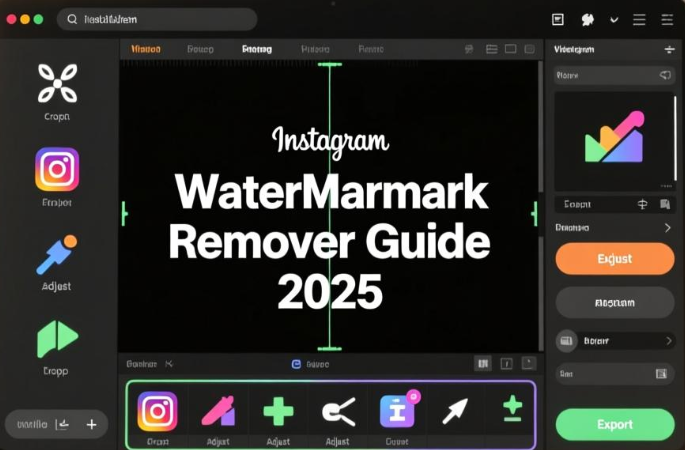Switch to the first orange highlighted tab
Image resolution: width=685 pixels, height=450 pixels.
(x=146, y=49)
